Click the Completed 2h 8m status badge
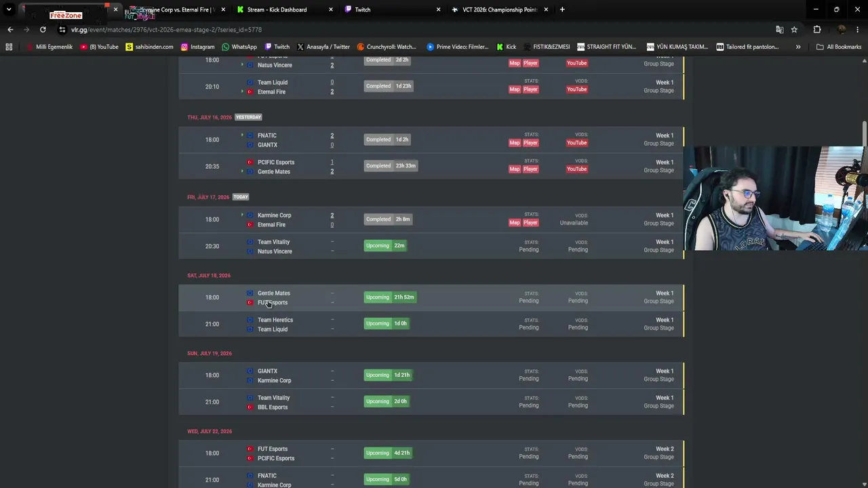The width and height of the screenshot is (868, 488). tap(388, 219)
